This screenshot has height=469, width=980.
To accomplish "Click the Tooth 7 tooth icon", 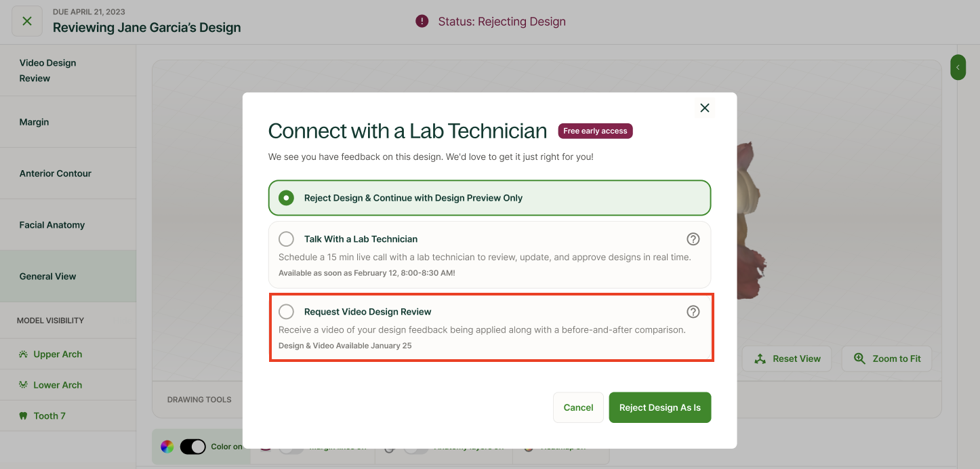I will click(23, 416).
